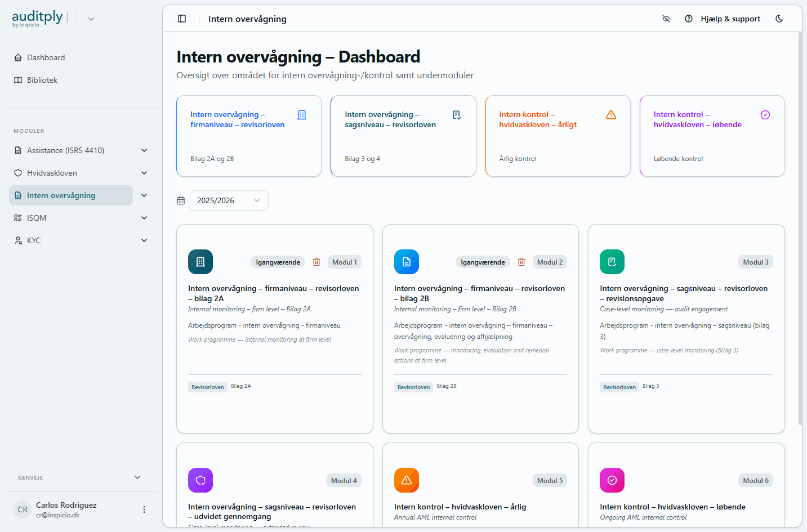Go to Dashboard in sidebar

coord(71,57)
